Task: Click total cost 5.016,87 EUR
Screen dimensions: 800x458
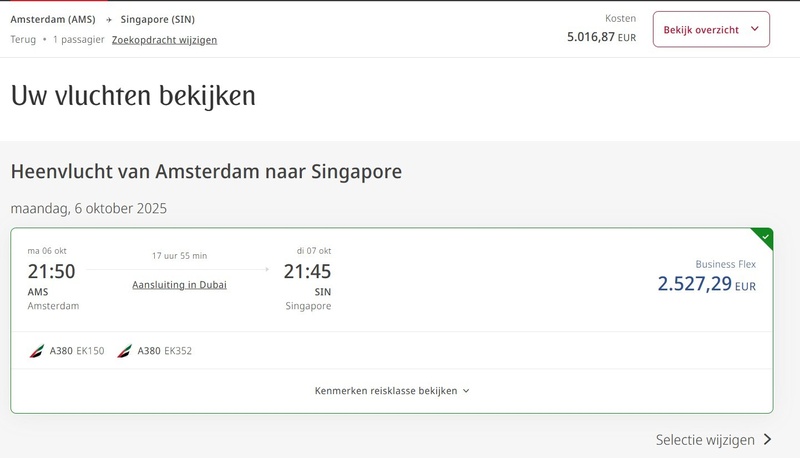Action: (x=601, y=37)
